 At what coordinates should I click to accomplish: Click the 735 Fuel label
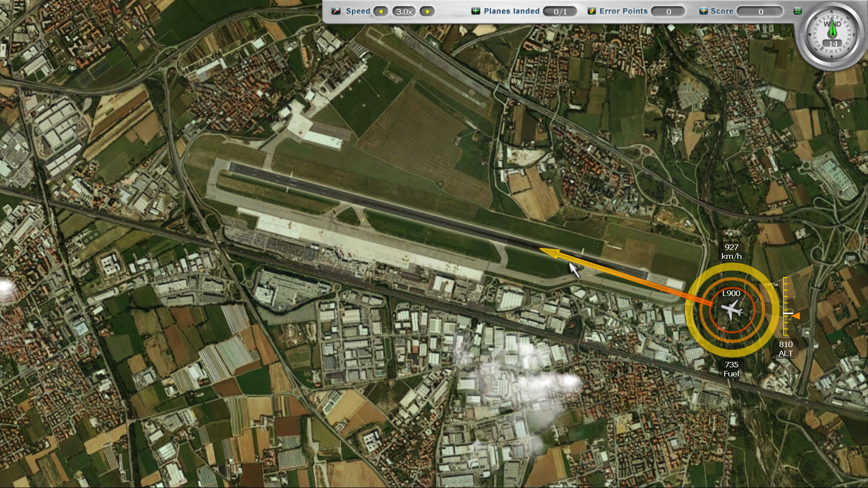(731, 369)
